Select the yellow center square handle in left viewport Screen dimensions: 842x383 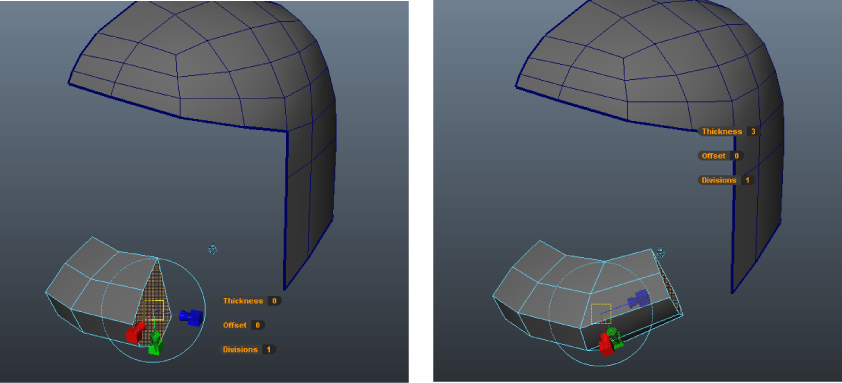coord(154,310)
